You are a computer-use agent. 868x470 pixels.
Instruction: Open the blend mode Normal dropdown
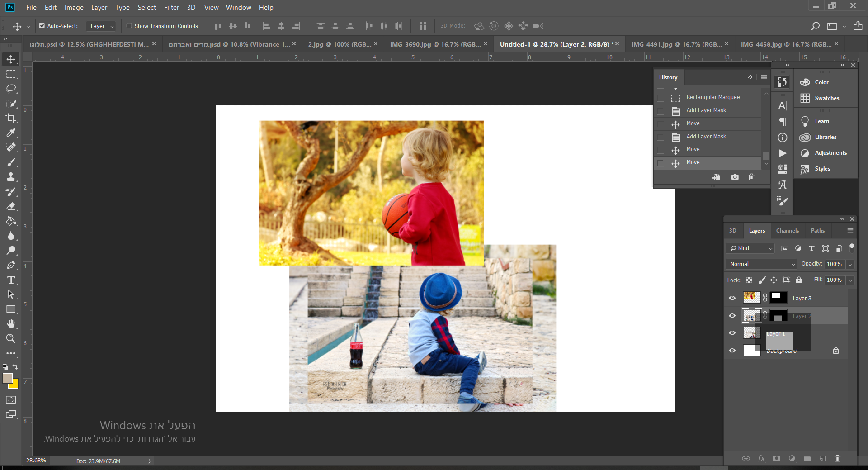click(762, 264)
